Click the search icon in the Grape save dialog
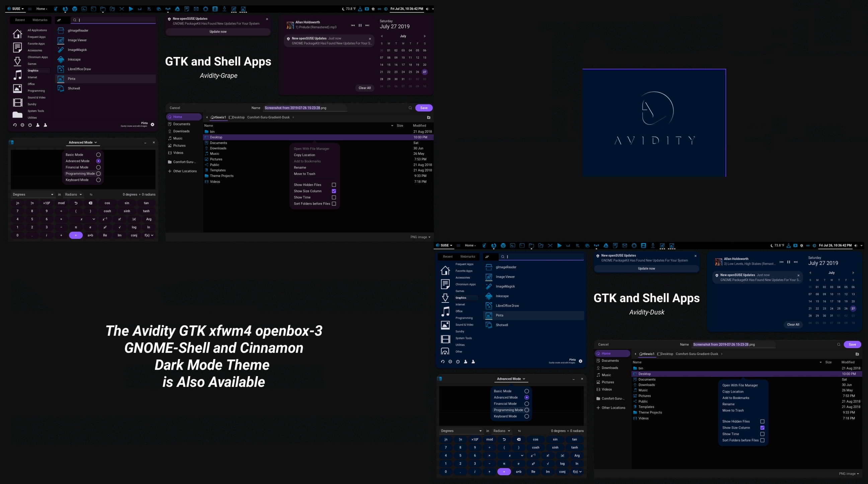 pos(410,108)
